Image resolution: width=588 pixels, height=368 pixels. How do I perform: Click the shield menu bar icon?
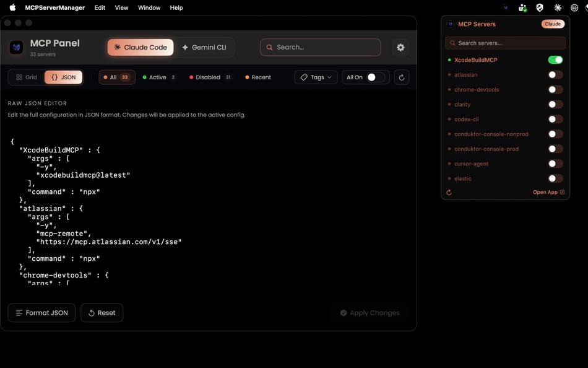[540, 7]
